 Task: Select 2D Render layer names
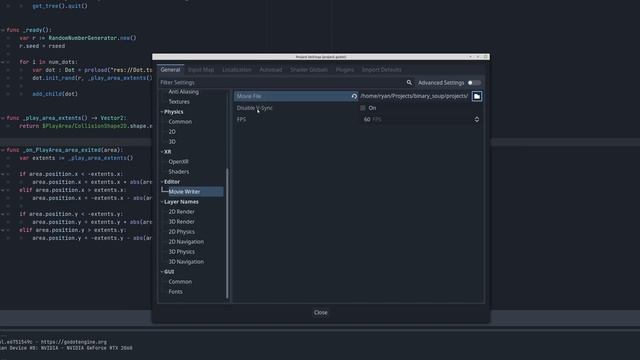(181, 212)
